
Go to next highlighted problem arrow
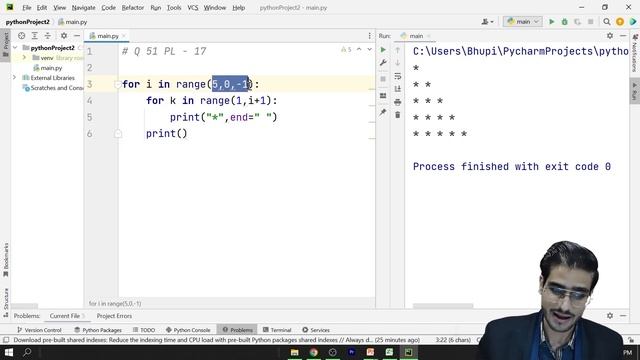tap(369, 49)
